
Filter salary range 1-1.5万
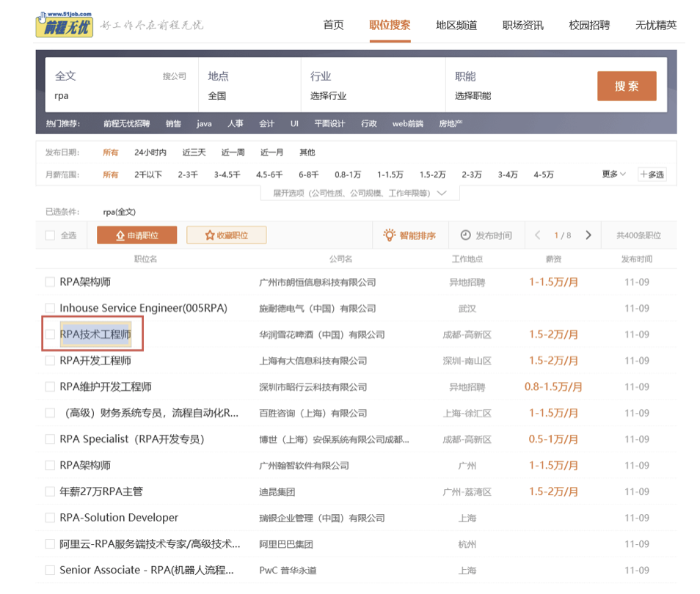tap(390, 175)
